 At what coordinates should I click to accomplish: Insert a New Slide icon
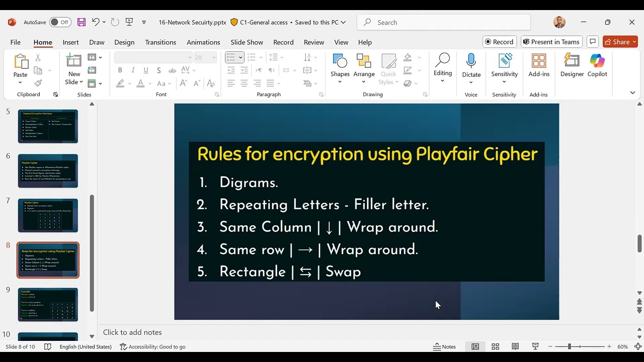point(74,61)
